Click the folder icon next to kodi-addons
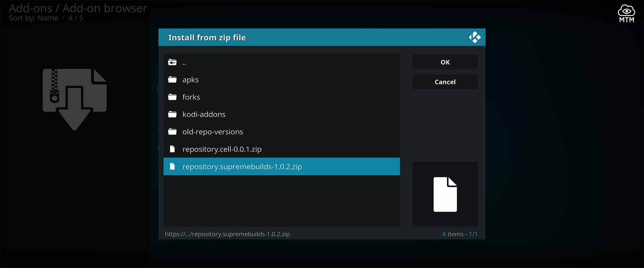This screenshot has width=644, height=268. pyautogui.click(x=172, y=115)
